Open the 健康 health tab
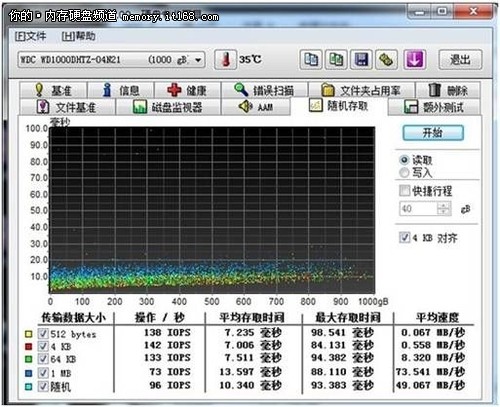The image size is (500, 407). 187,90
